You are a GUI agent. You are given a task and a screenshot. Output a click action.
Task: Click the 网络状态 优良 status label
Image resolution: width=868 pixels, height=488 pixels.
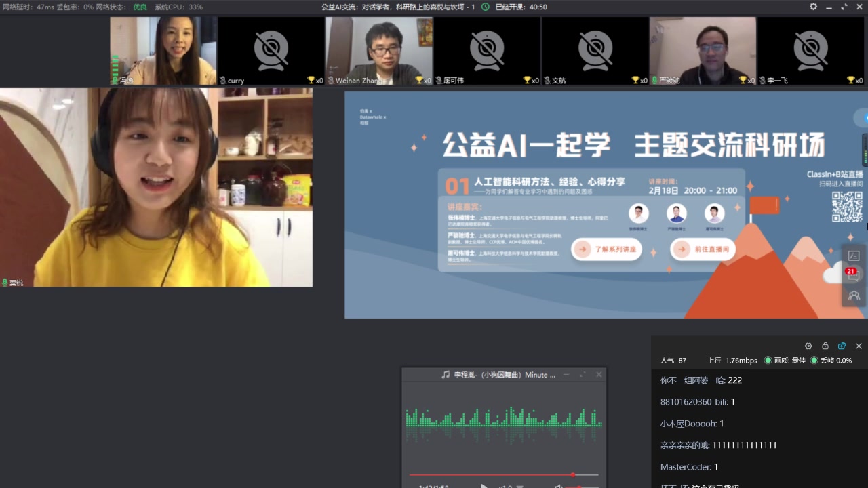(121, 7)
